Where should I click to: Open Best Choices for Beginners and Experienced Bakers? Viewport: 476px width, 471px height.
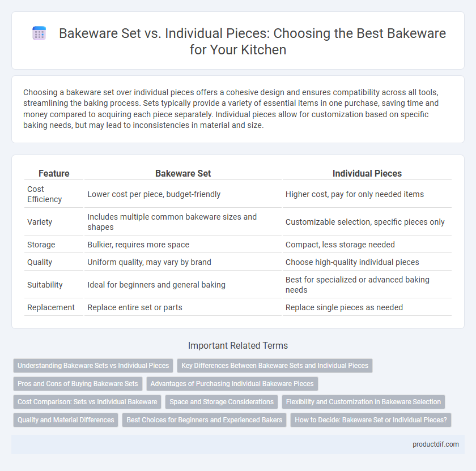point(205,420)
